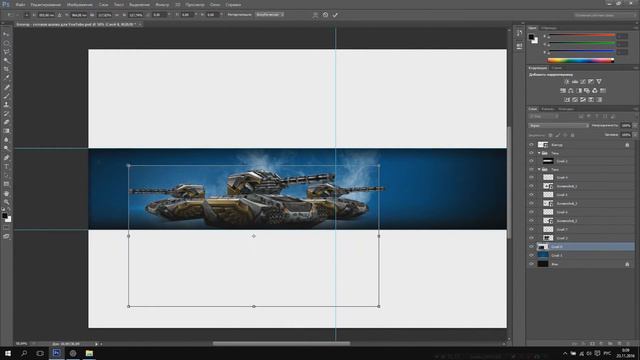Add a Hue/Saturation adjustment

click(x=563, y=91)
